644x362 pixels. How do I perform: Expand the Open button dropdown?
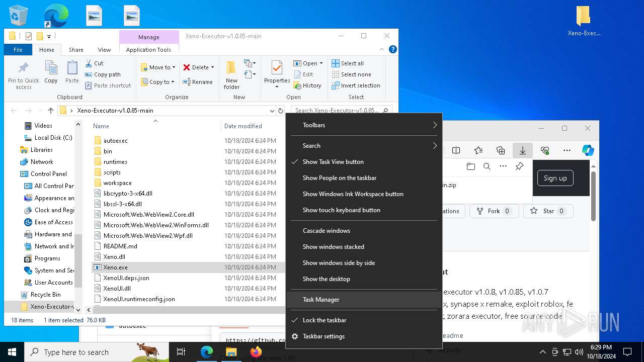(x=321, y=63)
